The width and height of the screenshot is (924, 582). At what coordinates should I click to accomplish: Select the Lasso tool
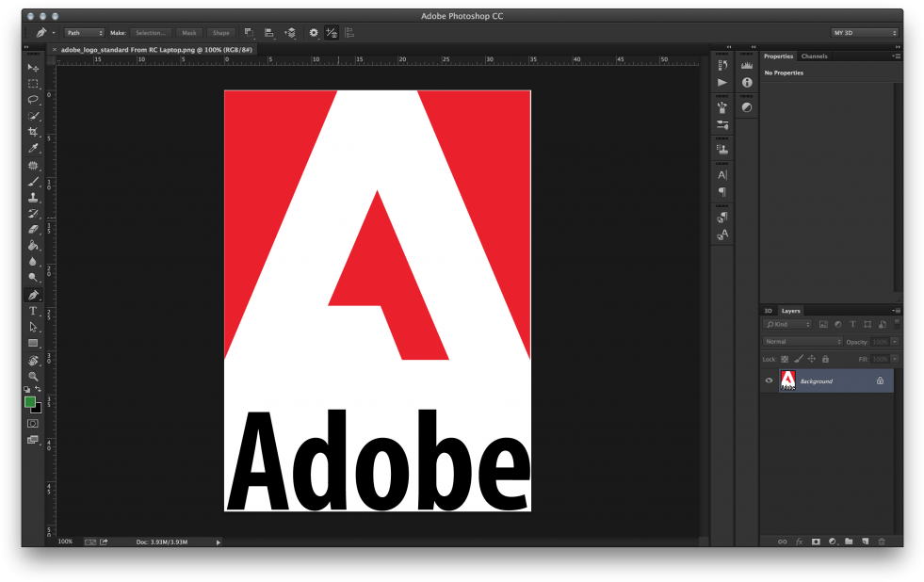[x=33, y=100]
